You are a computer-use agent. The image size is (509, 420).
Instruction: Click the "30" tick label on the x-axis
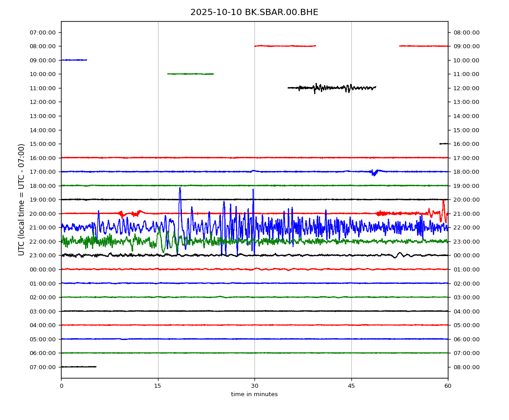(x=254, y=386)
